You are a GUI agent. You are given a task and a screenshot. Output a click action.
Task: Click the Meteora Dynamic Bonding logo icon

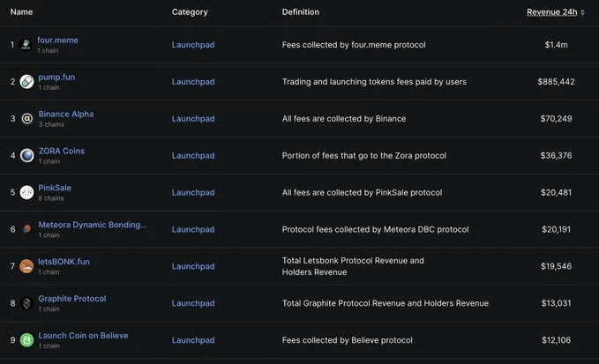pyautogui.click(x=26, y=229)
